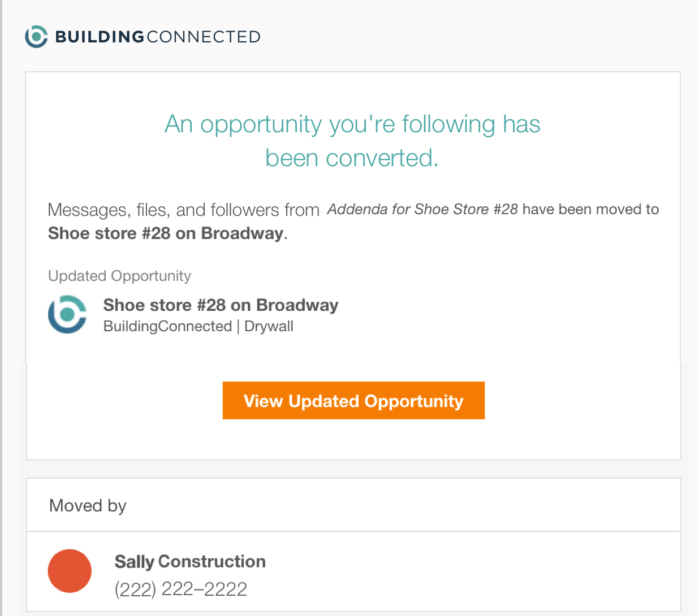Click headline line 'An opportunity you're following has'
The height and width of the screenshot is (616, 699).
tap(352, 124)
